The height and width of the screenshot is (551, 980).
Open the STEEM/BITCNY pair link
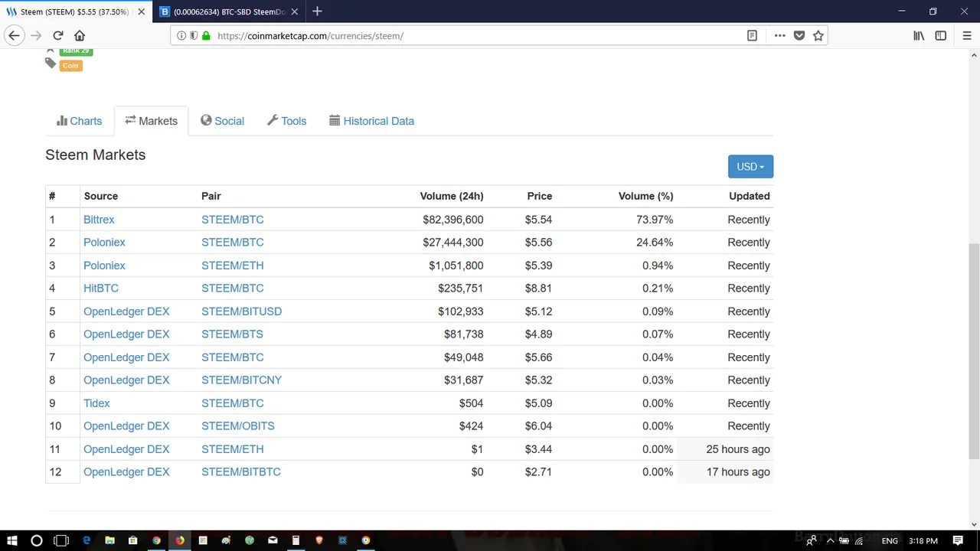[x=241, y=380]
